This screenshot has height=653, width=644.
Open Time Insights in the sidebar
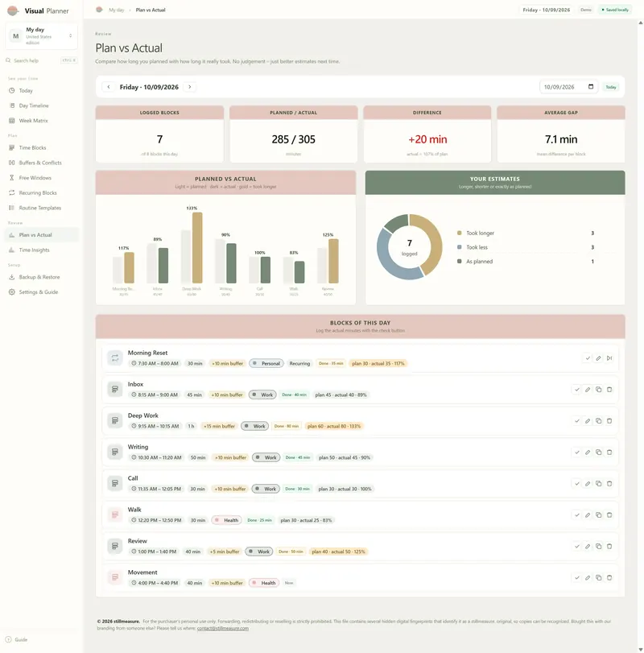(x=41, y=250)
